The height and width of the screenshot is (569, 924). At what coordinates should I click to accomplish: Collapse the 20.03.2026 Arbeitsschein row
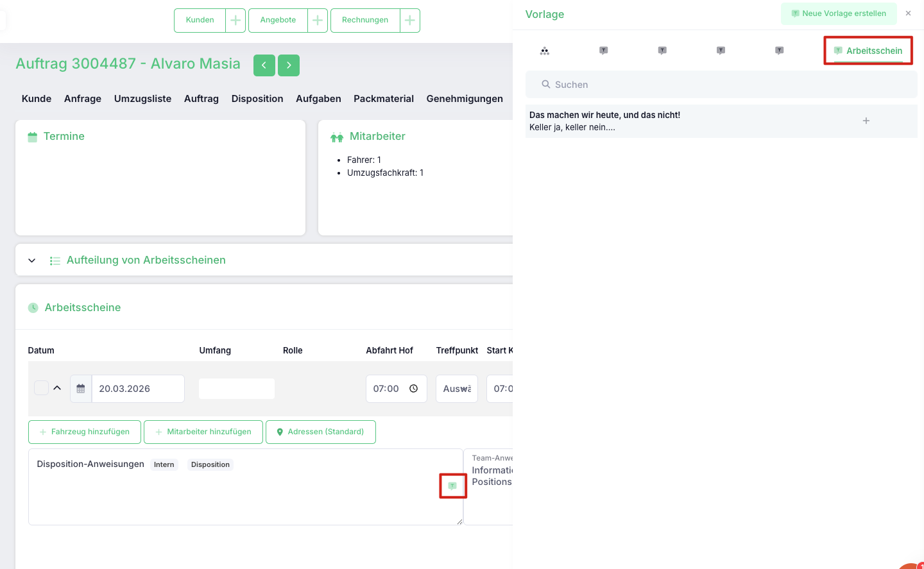(x=57, y=388)
